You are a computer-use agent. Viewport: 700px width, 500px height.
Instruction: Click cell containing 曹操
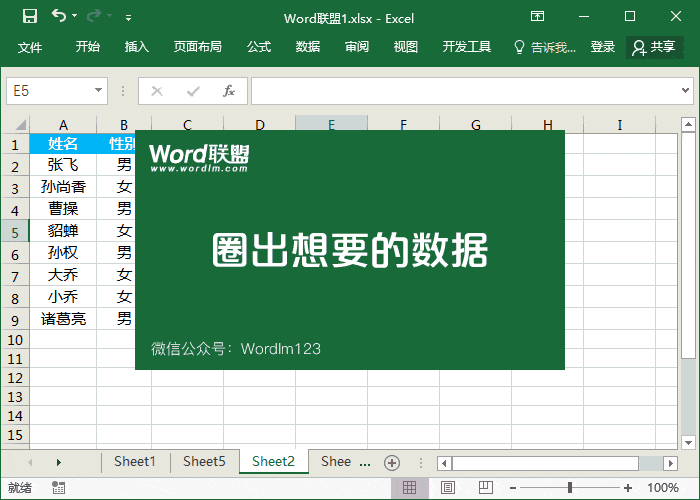pyautogui.click(x=63, y=208)
